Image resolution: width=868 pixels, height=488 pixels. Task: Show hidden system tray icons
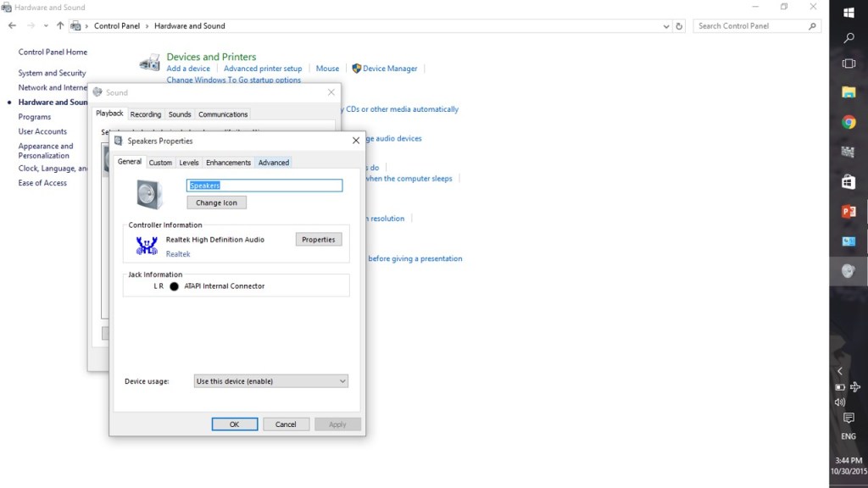tap(840, 371)
